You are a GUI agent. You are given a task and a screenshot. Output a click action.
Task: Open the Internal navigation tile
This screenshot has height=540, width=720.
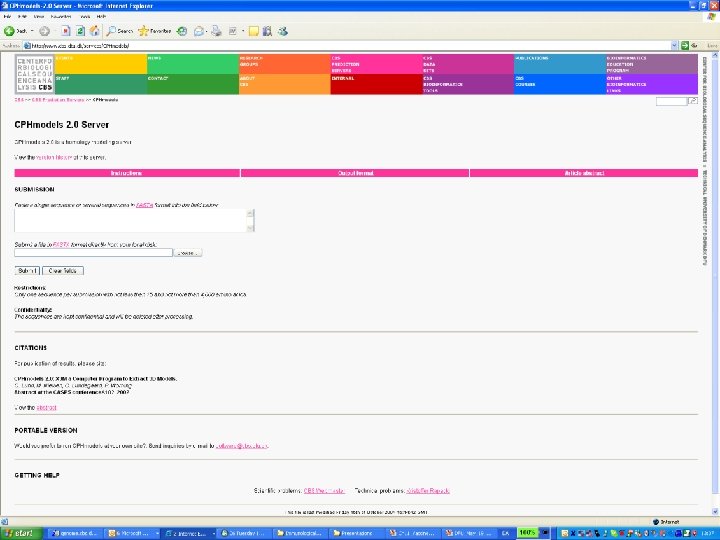click(377, 84)
